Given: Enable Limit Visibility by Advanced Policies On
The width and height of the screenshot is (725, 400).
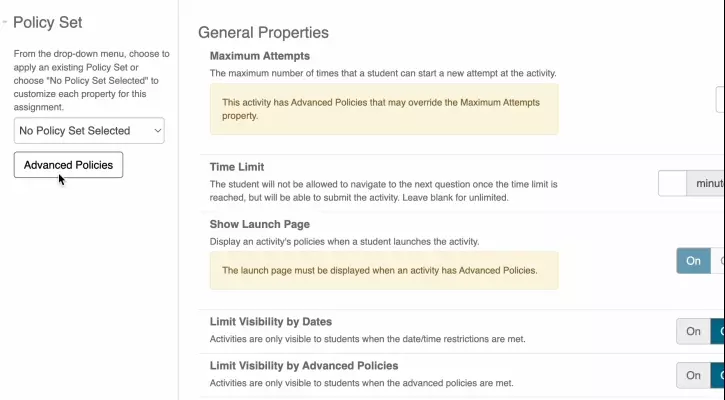Looking at the screenshot, I should pos(693,375).
